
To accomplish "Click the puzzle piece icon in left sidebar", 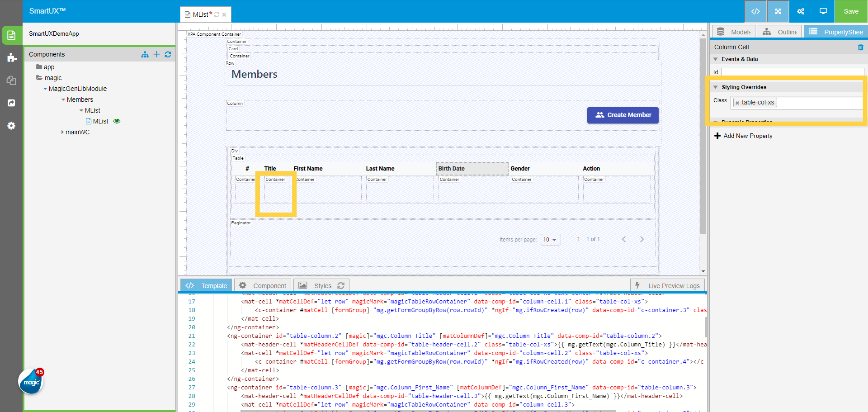I will tap(12, 57).
